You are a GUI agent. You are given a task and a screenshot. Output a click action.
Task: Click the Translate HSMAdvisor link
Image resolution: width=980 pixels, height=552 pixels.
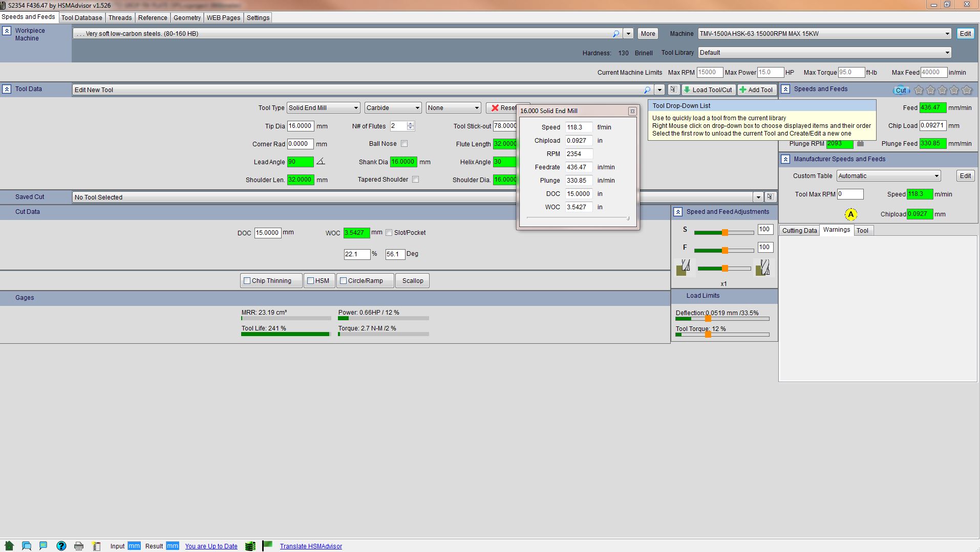click(x=311, y=546)
